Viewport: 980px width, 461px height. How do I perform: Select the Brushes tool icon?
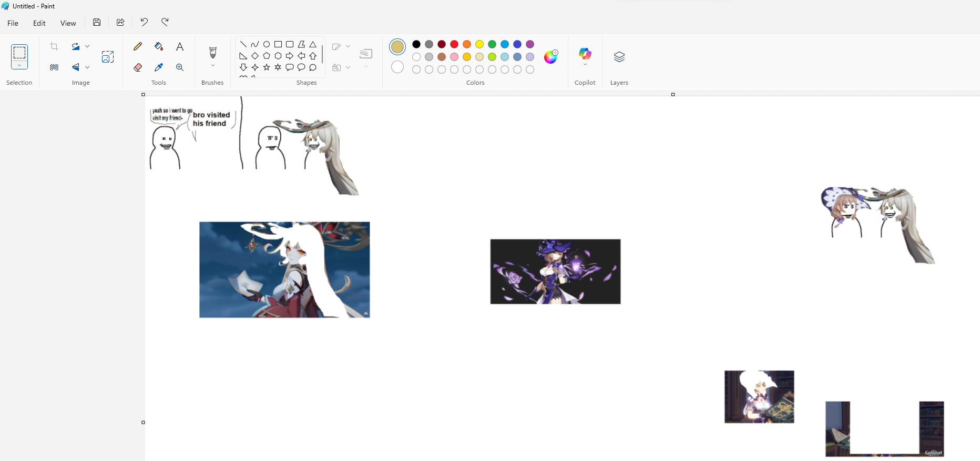click(x=213, y=52)
